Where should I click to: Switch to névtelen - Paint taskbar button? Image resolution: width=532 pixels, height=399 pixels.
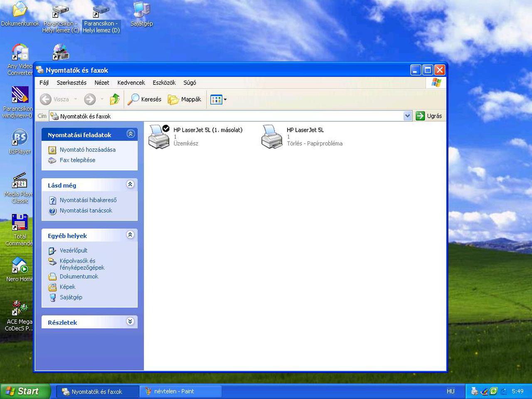click(x=180, y=392)
